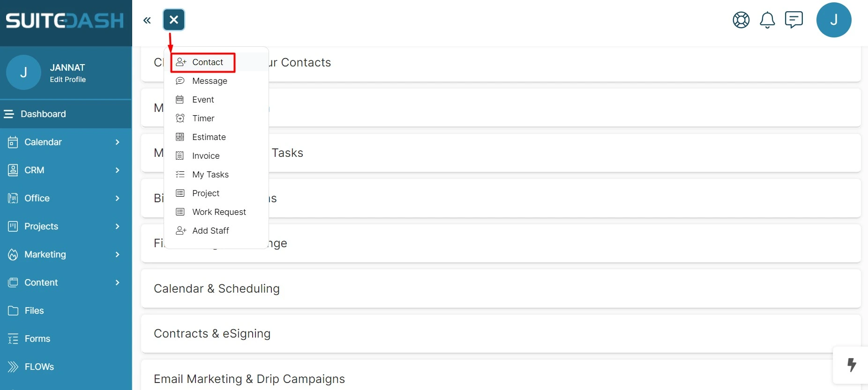The image size is (868, 390).
Task: Open the chat messages icon
Action: [x=794, y=20]
